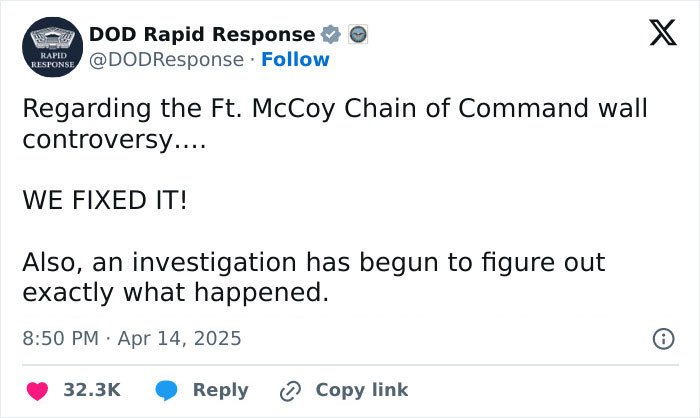This screenshot has height=418, width=700.
Task: Click the @DODResponse handle
Action: coord(167,60)
